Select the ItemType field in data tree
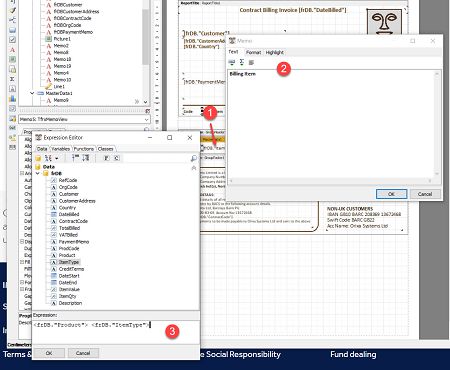This screenshot has width=450, height=370. click(69, 262)
